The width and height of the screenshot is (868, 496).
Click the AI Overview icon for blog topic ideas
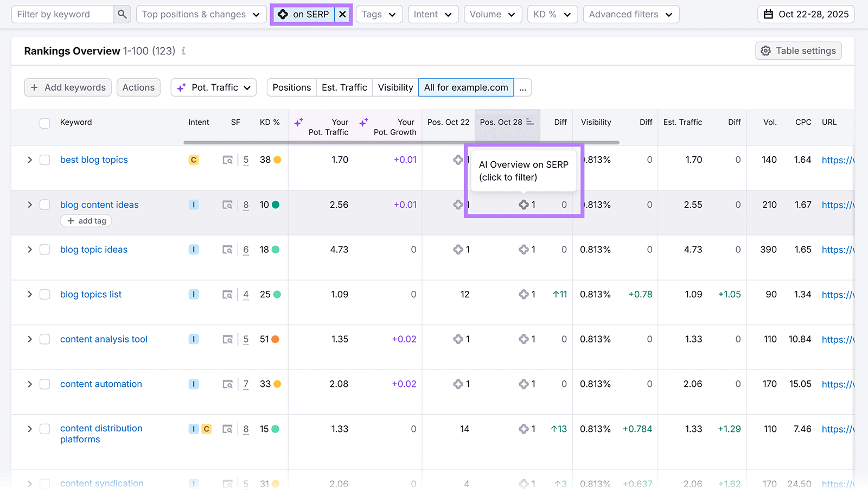(458, 249)
